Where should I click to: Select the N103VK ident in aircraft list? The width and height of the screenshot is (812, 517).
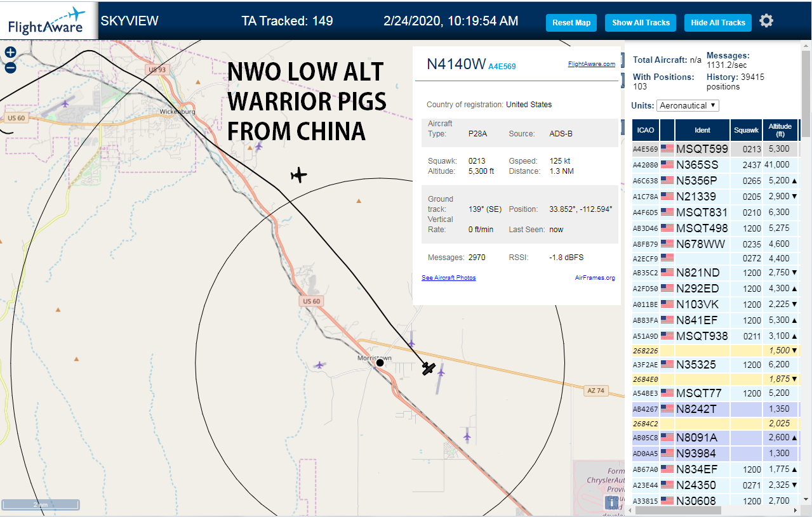[x=697, y=304]
